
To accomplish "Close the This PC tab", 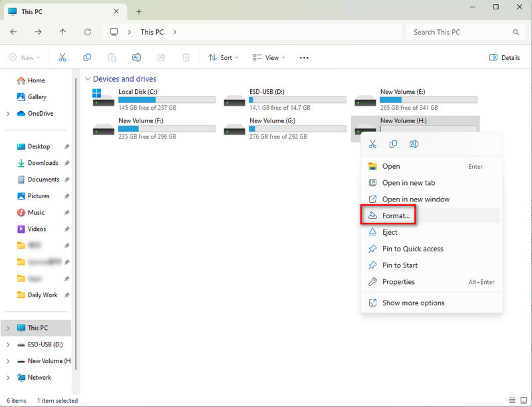I will click(x=116, y=11).
